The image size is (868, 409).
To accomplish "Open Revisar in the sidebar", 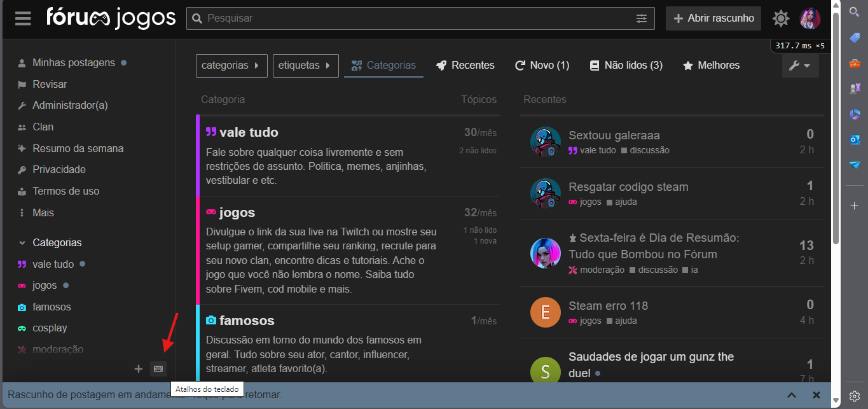I will tap(50, 84).
